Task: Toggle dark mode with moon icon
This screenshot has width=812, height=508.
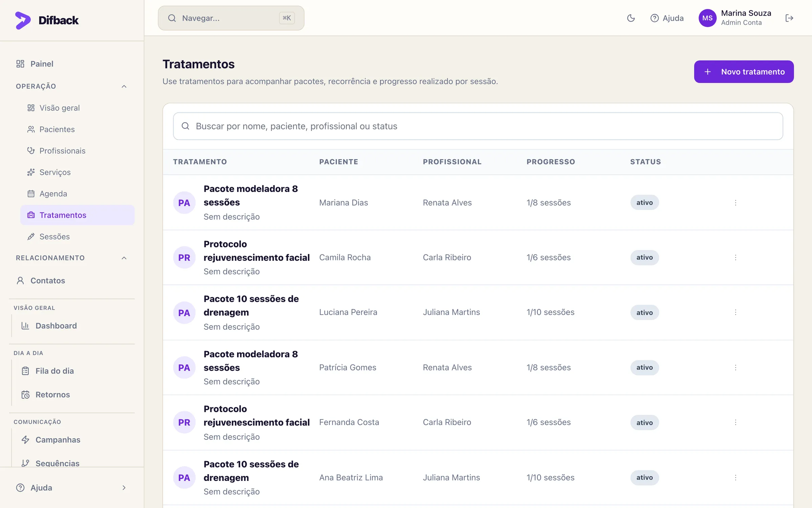Action: tap(631, 18)
